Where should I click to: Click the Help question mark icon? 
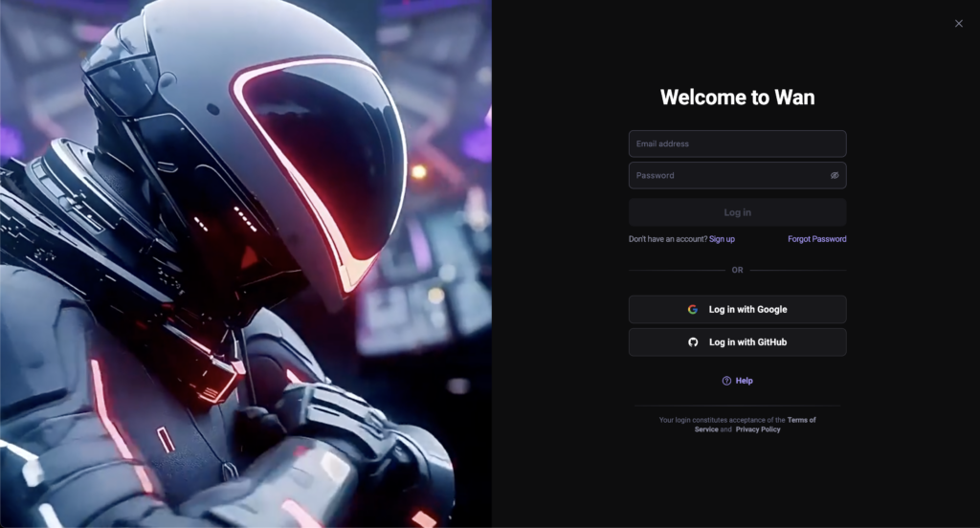click(726, 381)
